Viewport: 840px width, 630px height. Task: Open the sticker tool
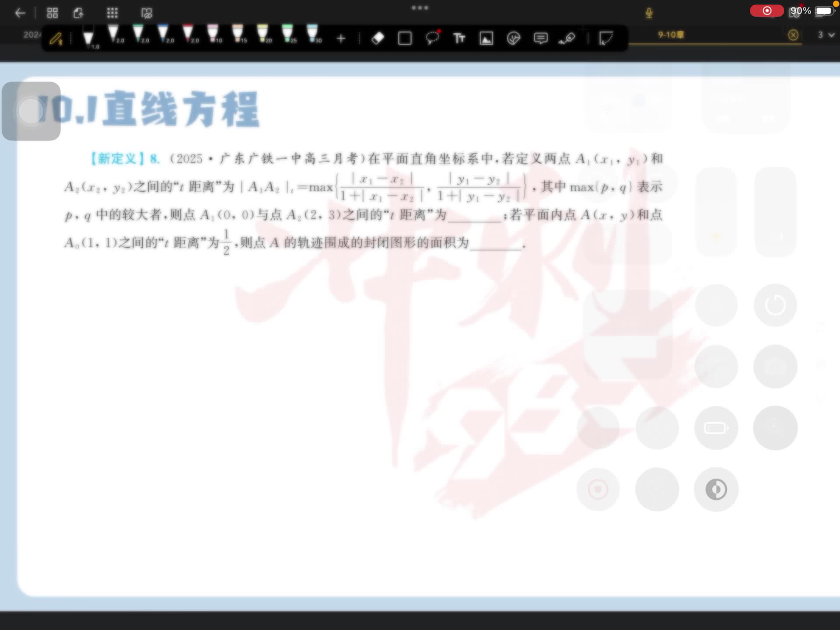(513, 38)
